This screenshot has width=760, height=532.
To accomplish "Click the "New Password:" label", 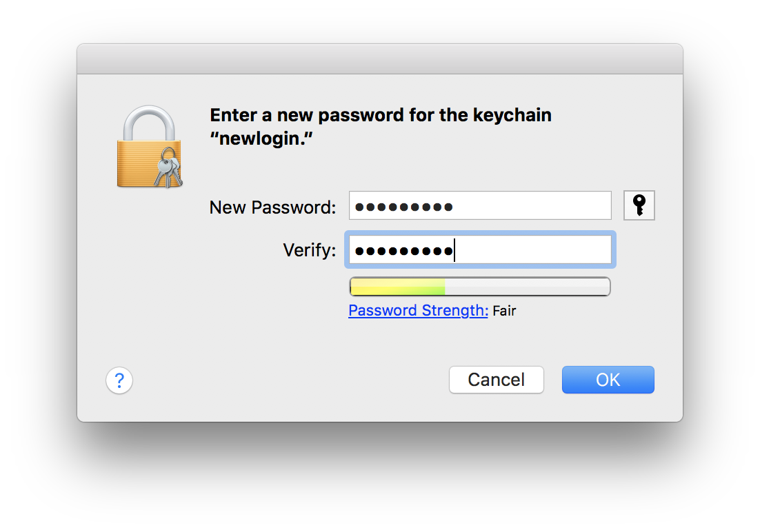I will 272,207.
